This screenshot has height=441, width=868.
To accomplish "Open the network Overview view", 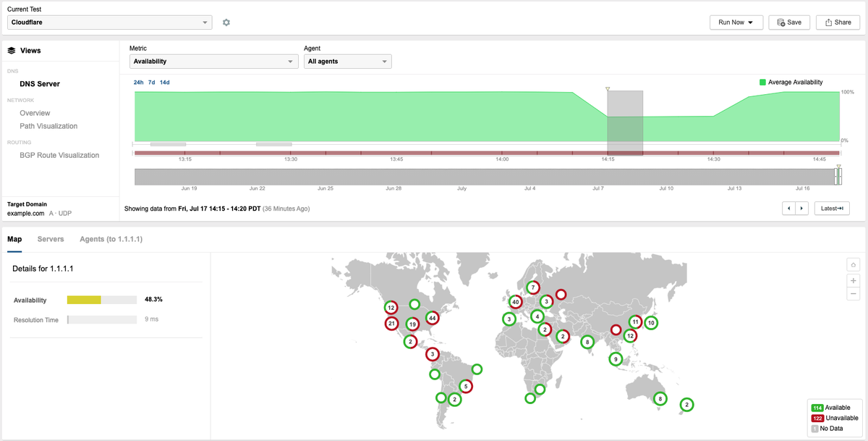I will coord(35,113).
